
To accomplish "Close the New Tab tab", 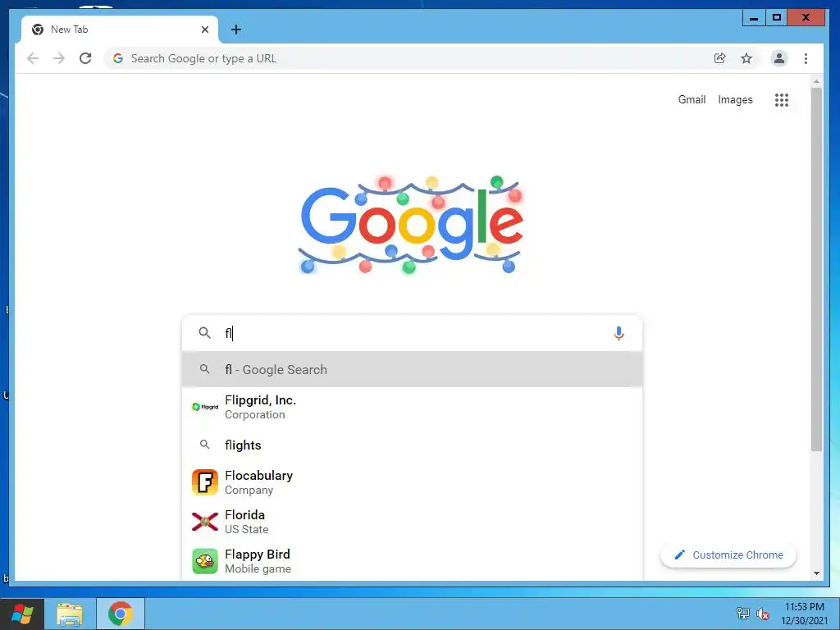I will [x=204, y=30].
